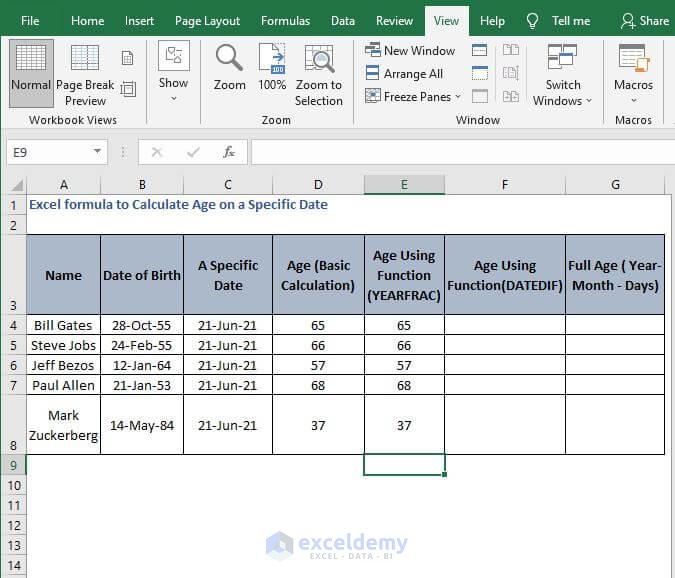Open the Review tab
This screenshot has width=675, height=578.
click(x=394, y=21)
